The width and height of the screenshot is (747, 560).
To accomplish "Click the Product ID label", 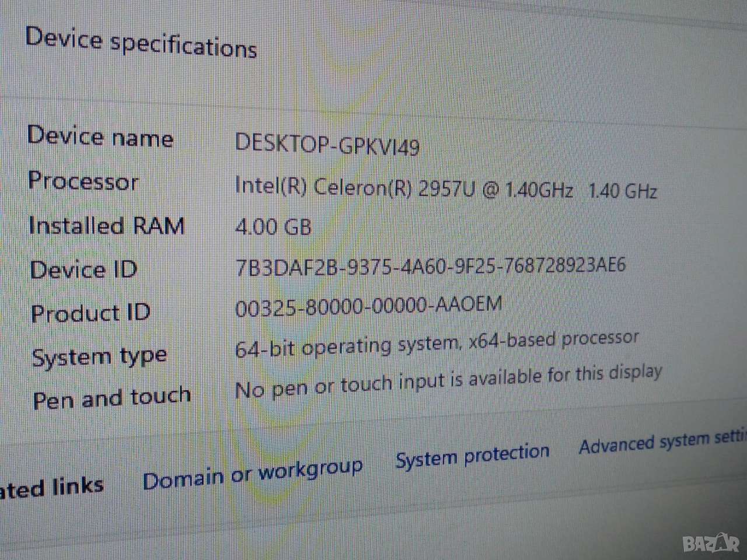I will tap(90, 314).
